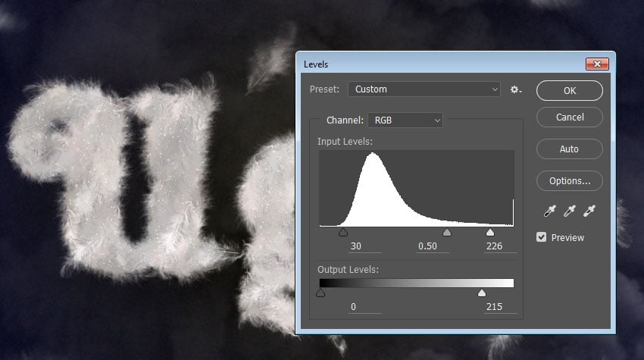Select the gray point eyedropper
The height and width of the screenshot is (360, 644).
(x=569, y=211)
